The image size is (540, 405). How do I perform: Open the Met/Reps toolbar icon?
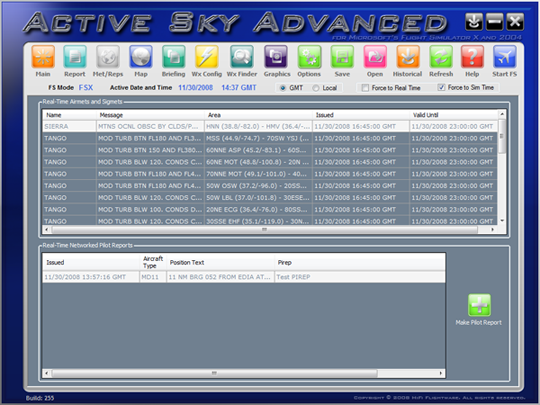coord(108,56)
